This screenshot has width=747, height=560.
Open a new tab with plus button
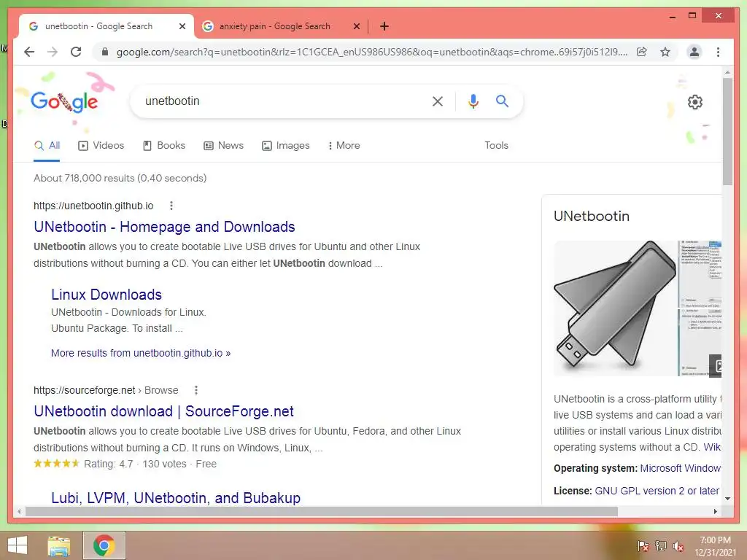click(384, 26)
